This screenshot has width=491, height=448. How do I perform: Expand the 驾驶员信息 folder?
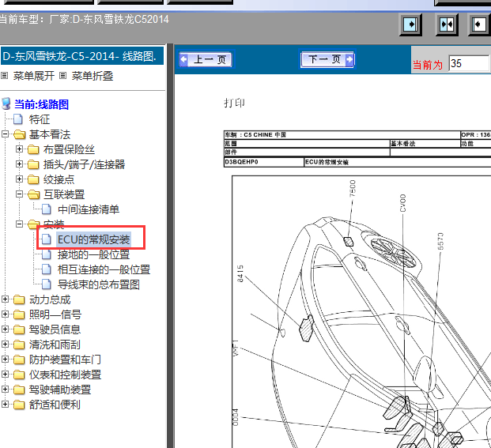(x=5, y=329)
